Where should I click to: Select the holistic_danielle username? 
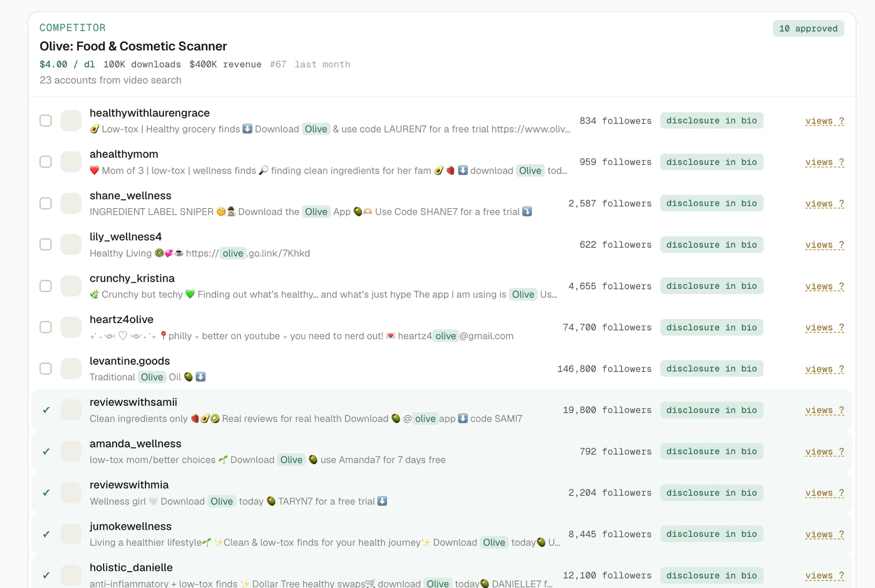pyautogui.click(x=131, y=567)
